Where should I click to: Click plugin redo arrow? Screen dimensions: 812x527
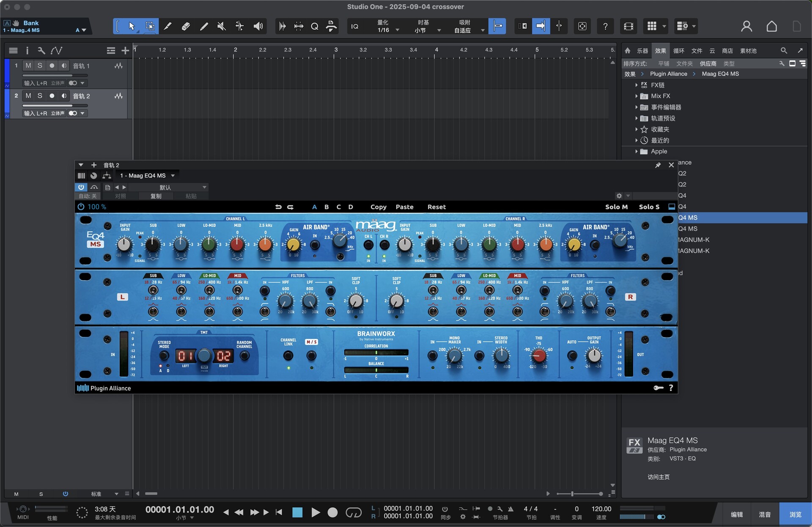point(291,207)
